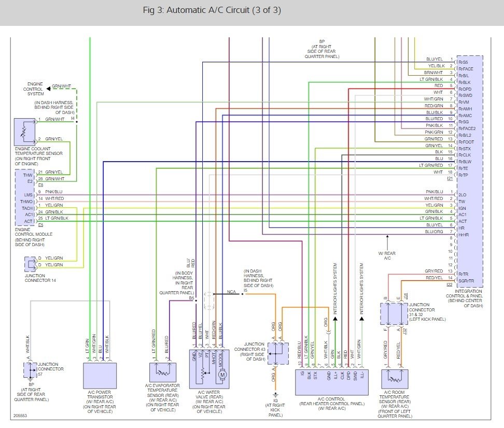Click the 'NCA' wire label
This screenshot has width=504, height=428.
[231, 292]
